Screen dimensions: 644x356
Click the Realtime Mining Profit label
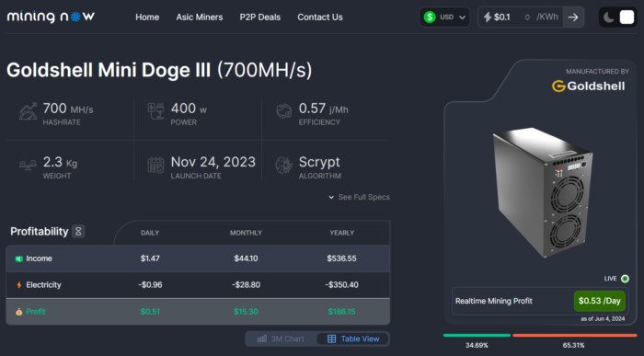point(494,301)
